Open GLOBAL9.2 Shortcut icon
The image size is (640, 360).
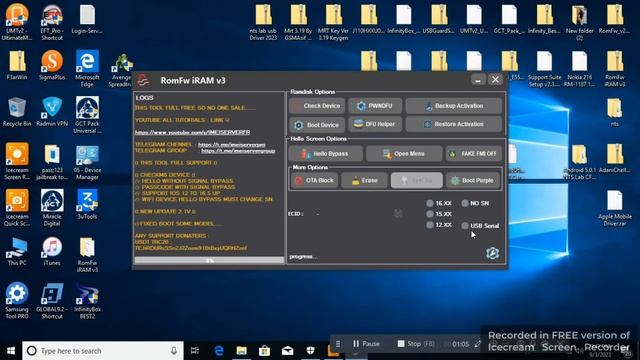click(x=52, y=301)
